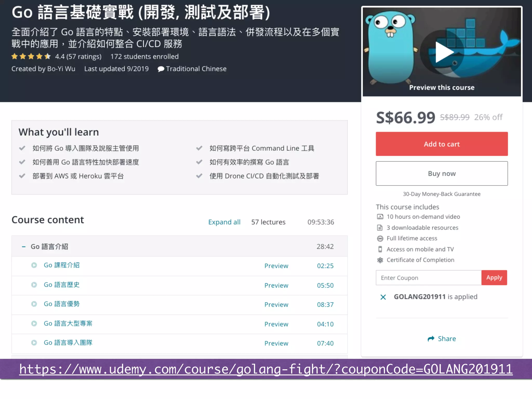Click the 02:25 lecture duration

(x=325, y=266)
